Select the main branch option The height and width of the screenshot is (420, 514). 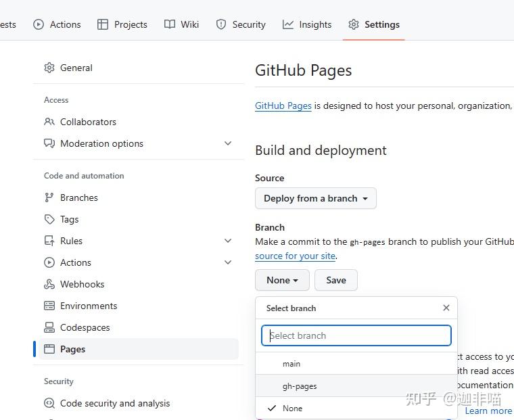tap(291, 364)
